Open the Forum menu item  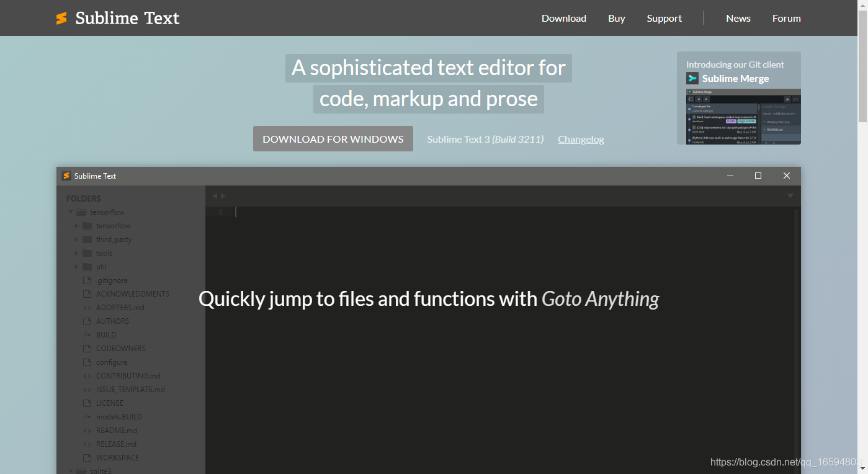[786, 18]
